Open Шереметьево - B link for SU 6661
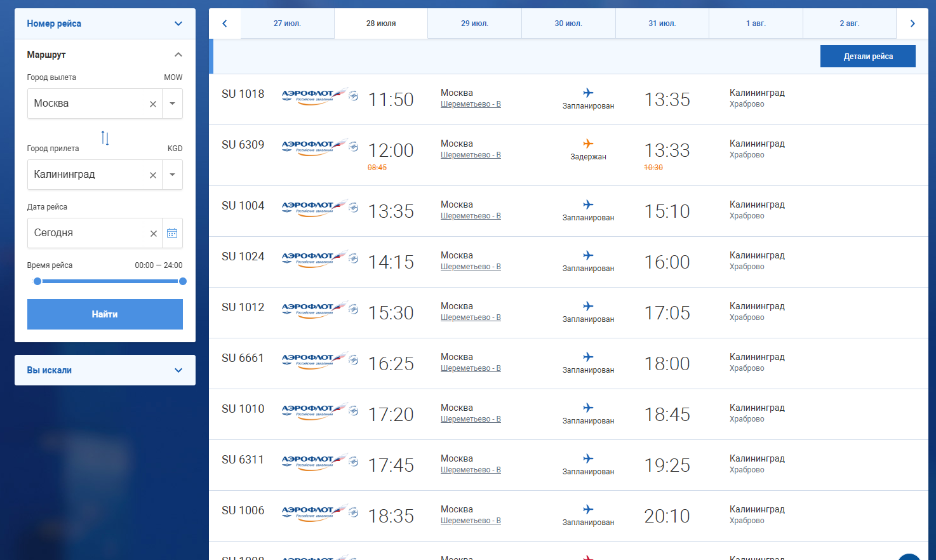Viewport: 936px width, 560px height. [471, 368]
